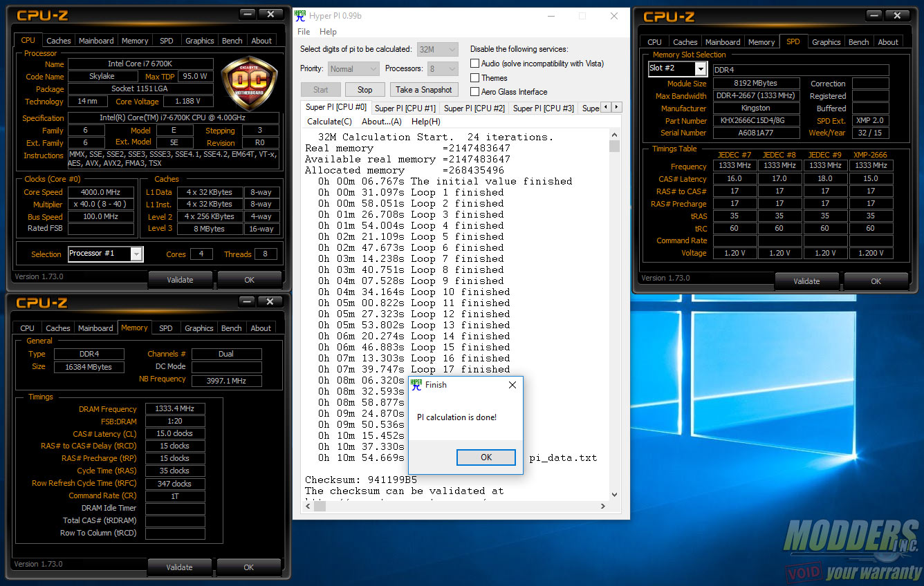The width and height of the screenshot is (924, 586).
Task: Open Bench tab in the top-left CPU-Z window
Action: tap(232, 41)
